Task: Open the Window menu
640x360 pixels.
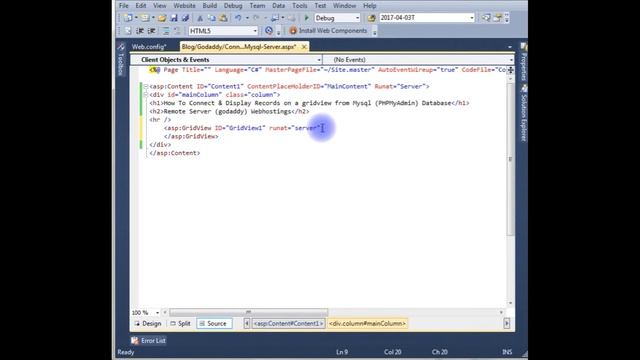Action: [x=344, y=6]
